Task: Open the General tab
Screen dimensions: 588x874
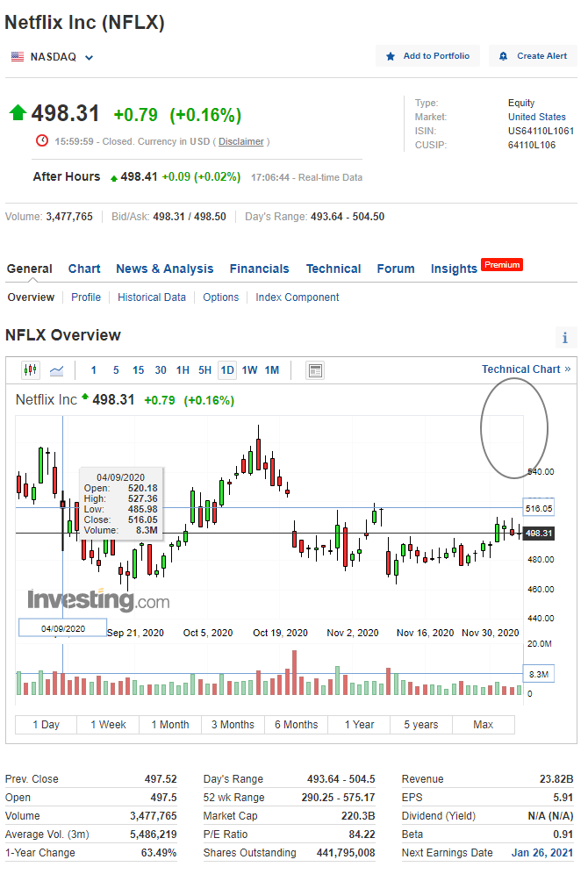Action: pyautogui.click(x=30, y=269)
